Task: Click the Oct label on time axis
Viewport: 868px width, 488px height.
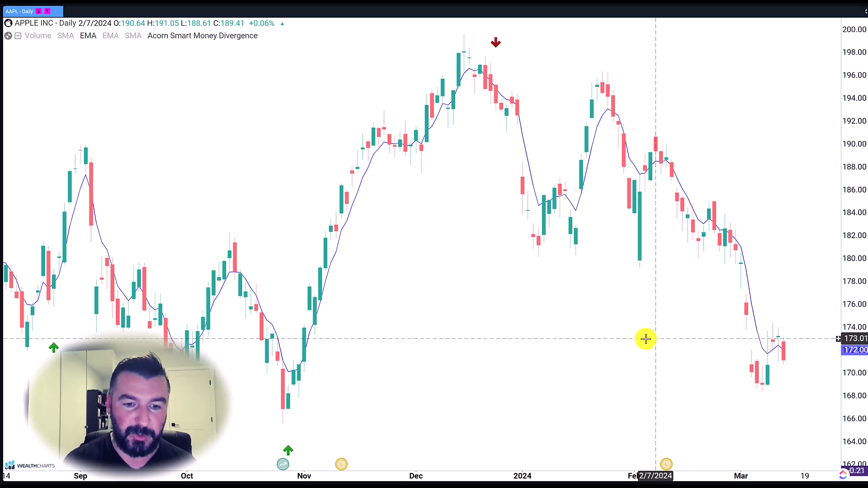Action: pyautogui.click(x=187, y=475)
